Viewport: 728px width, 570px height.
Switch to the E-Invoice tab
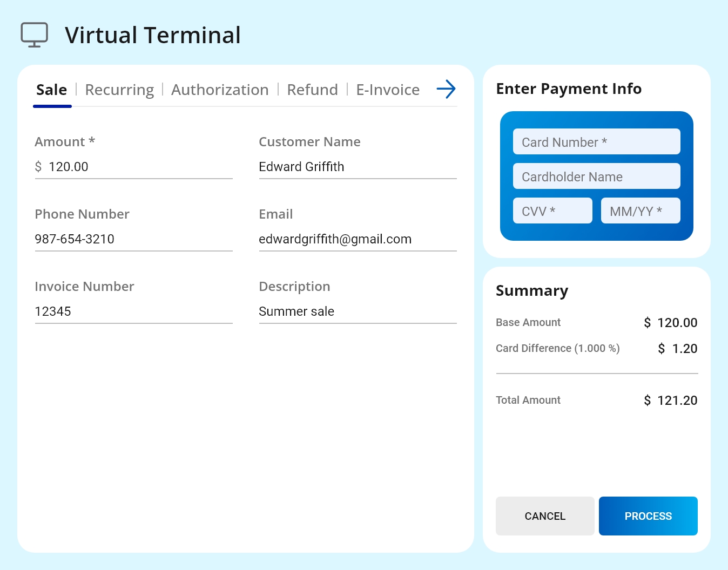click(388, 90)
